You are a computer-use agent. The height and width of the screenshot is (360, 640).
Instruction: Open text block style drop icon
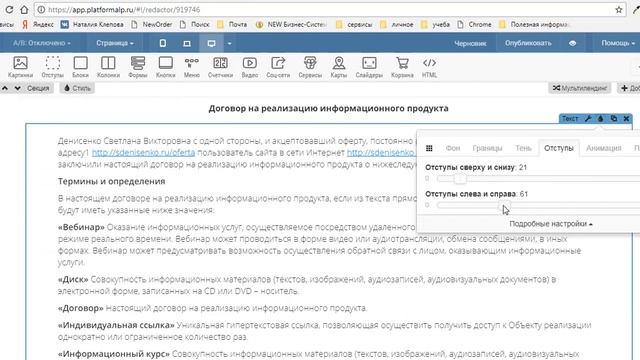[x=600, y=118]
